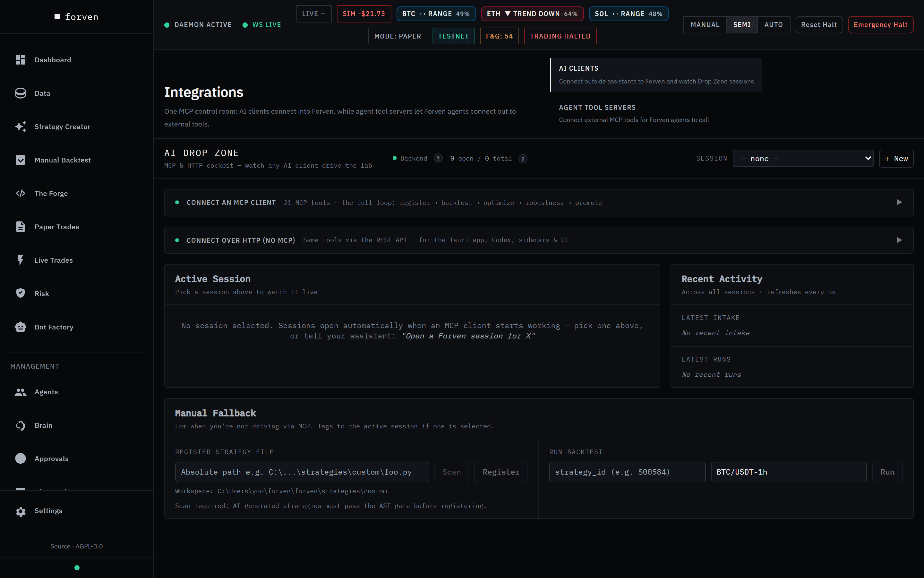This screenshot has width=924, height=578.
Task: Click the Register button
Action: point(501,472)
